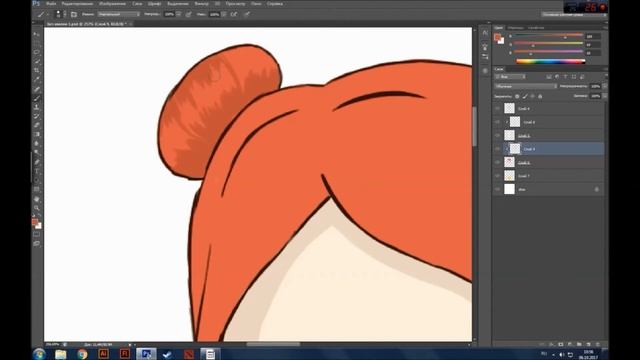Screen dimensions: 640x360
Task: Hide the Слой 7 layer
Action: [x=497, y=176]
